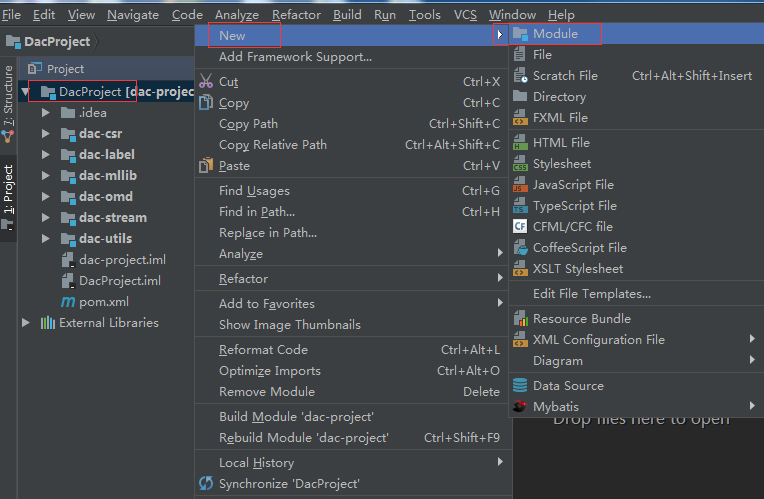Open the Build menu
The width and height of the screenshot is (764, 499).
[x=347, y=15]
